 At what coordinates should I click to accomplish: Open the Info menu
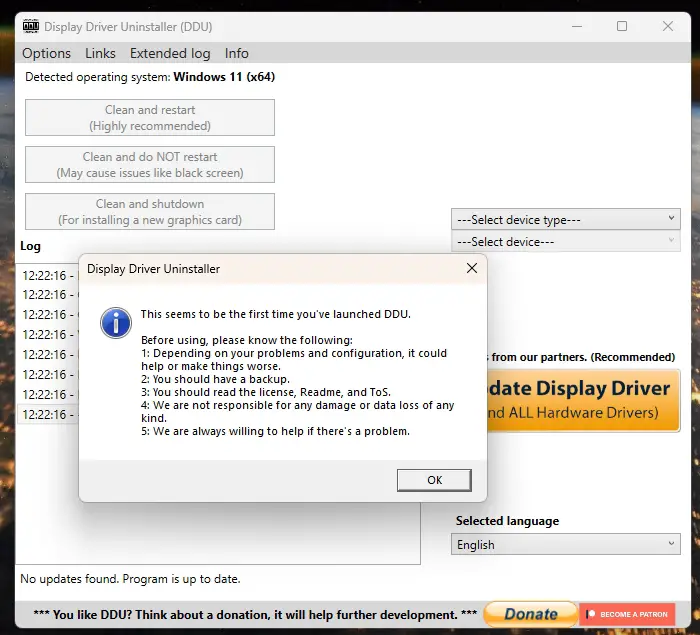coord(237,53)
